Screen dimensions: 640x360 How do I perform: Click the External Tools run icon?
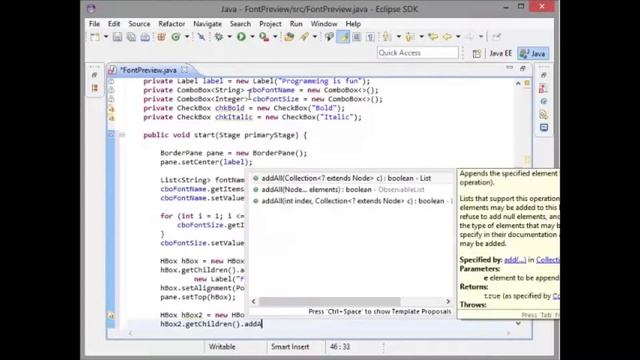pyautogui.click(x=264, y=37)
